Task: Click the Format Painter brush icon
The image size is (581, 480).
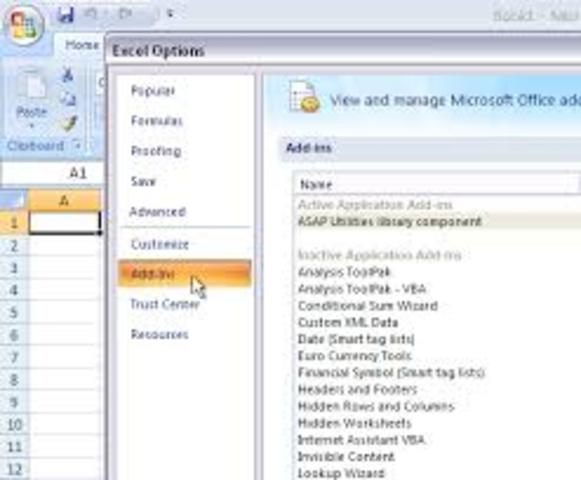Action: point(69,123)
